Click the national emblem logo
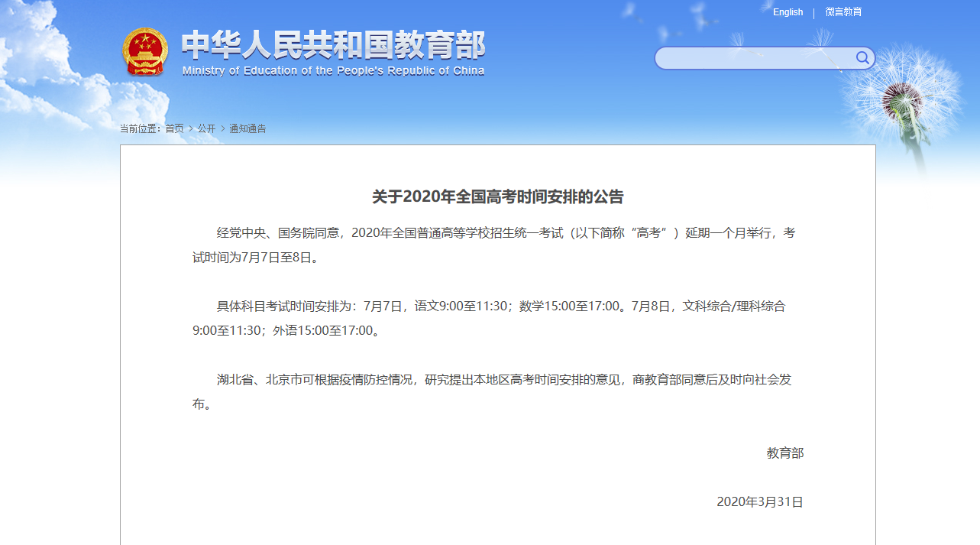This screenshot has height=545, width=980. coord(146,52)
